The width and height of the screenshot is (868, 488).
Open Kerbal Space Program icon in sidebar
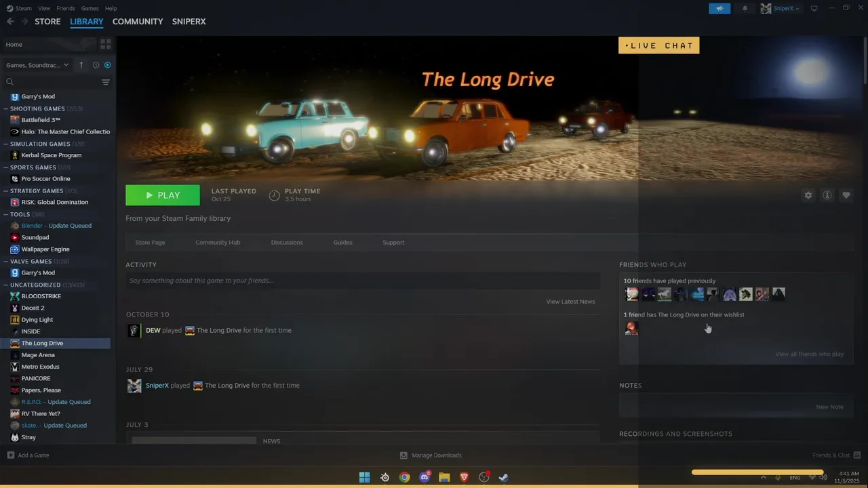click(15, 155)
